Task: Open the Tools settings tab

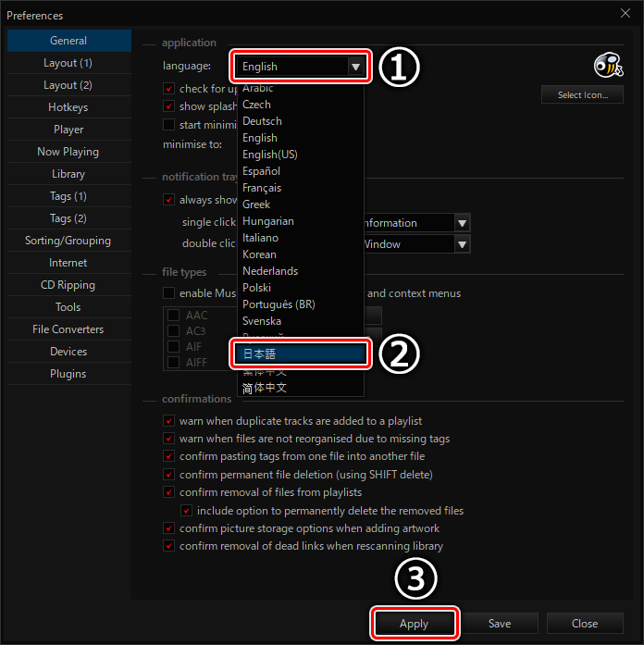Action: pos(68,307)
